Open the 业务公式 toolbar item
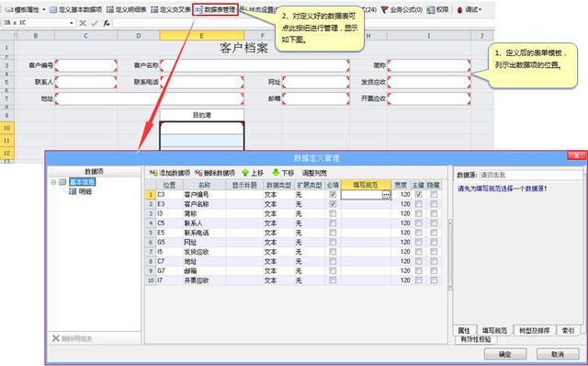The height and width of the screenshot is (366, 588). [401, 10]
